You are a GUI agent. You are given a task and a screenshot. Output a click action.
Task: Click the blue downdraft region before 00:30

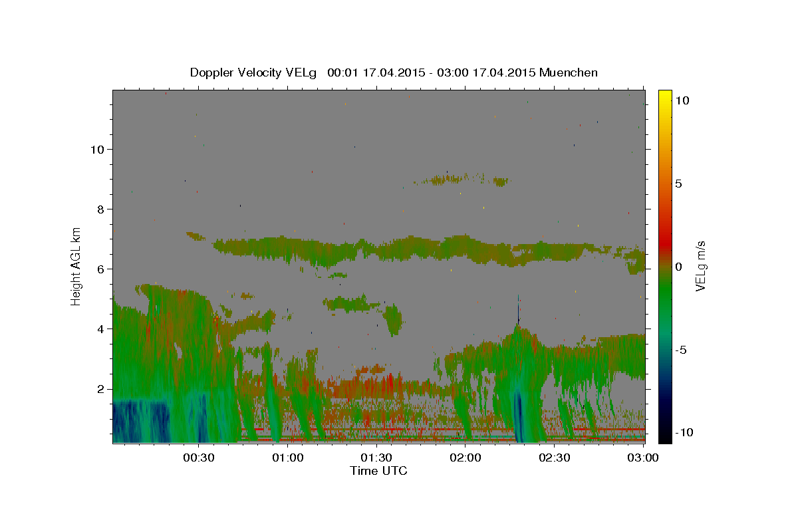coord(140,421)
